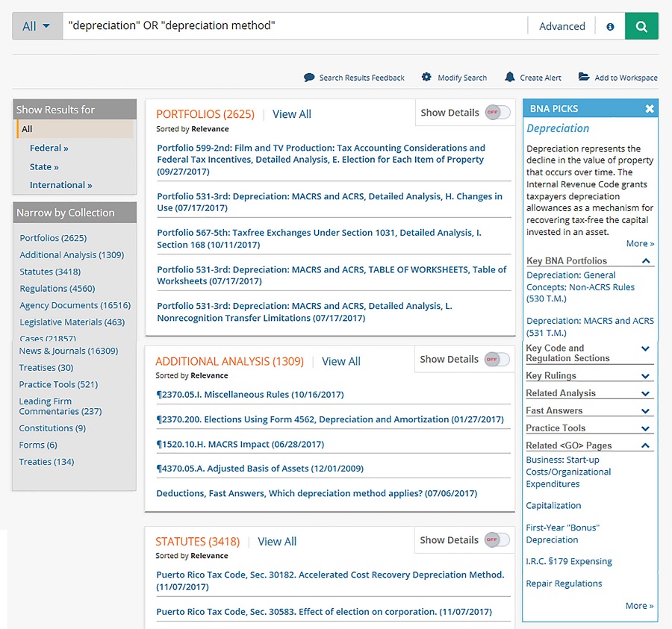Click the Modify Search gear icon
This screenshot has height=629, width=672.
point(426,78)
